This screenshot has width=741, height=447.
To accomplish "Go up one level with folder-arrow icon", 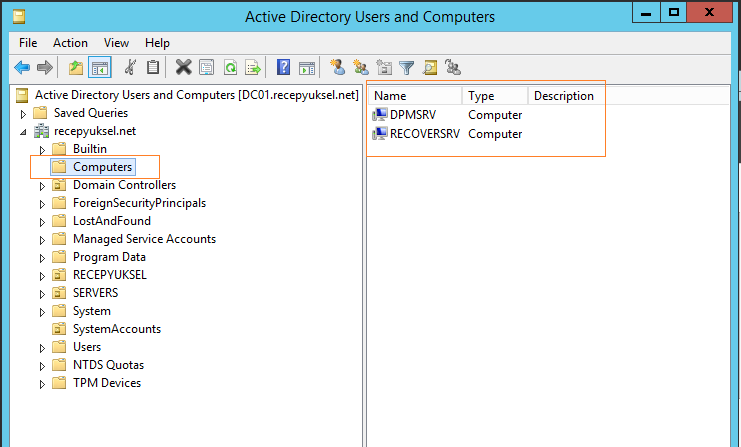I will pyautogui.click(x=76, y=68).
